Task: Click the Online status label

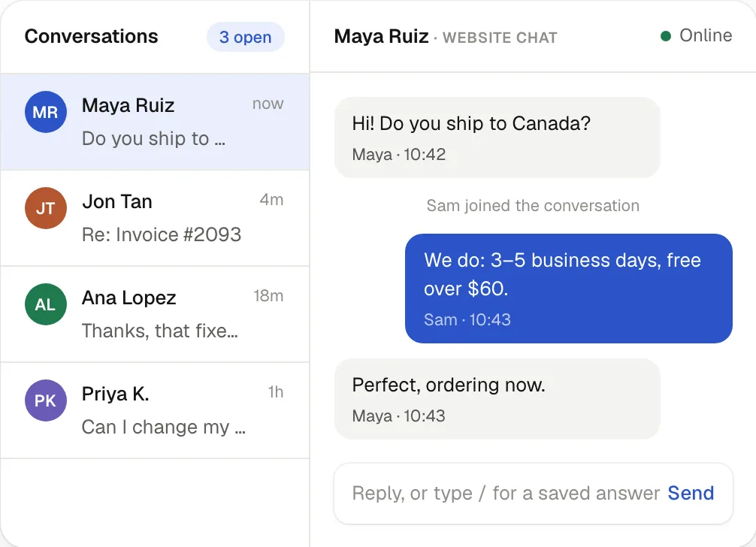Action: [x=706, y=35]
